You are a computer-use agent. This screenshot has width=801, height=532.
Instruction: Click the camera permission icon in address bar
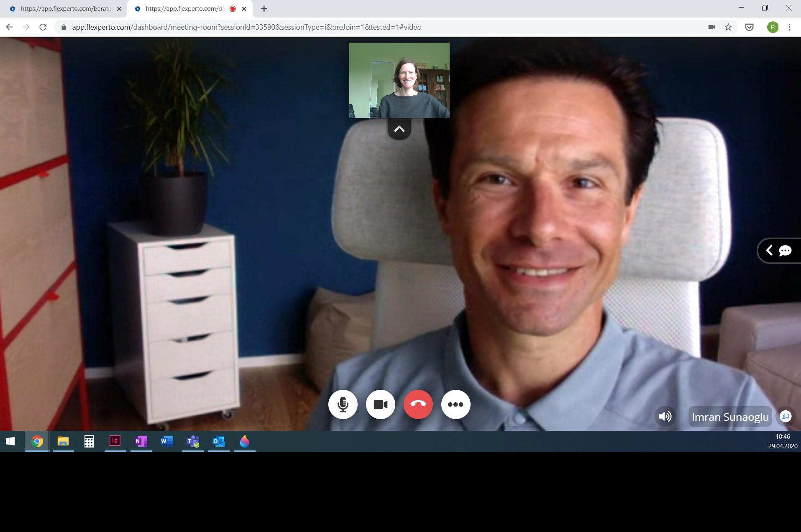point(711,27)
